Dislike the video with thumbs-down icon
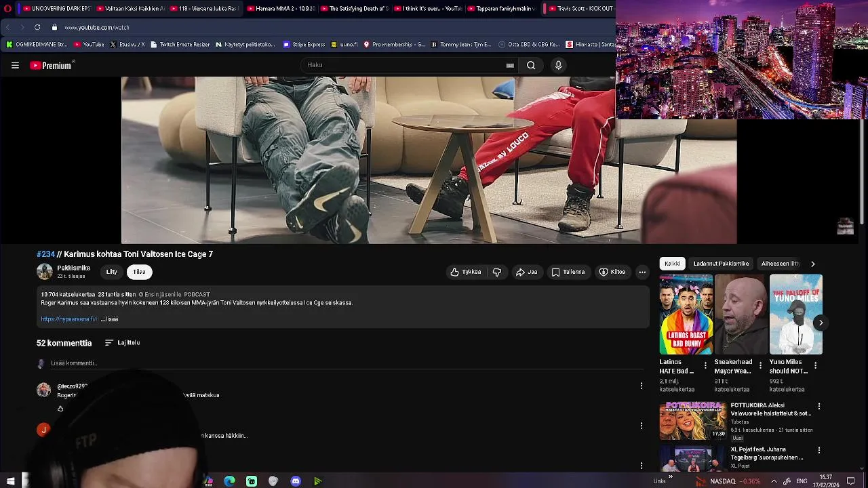 (x=497, y=272)
